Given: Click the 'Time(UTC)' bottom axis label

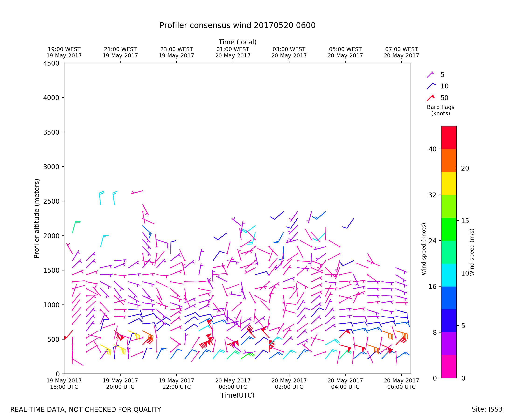Looking at the screenshot, I should click(x=237, y=395).
